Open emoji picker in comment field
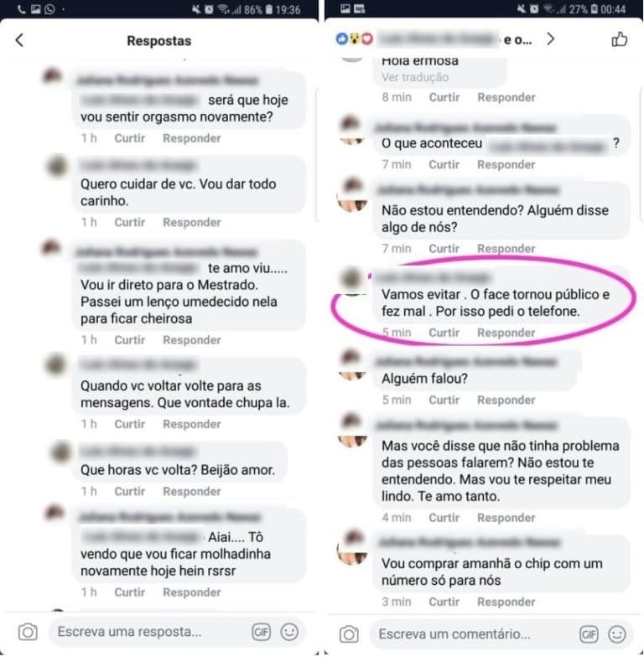This screenshot has height=667, width=644. pos(617,634)
